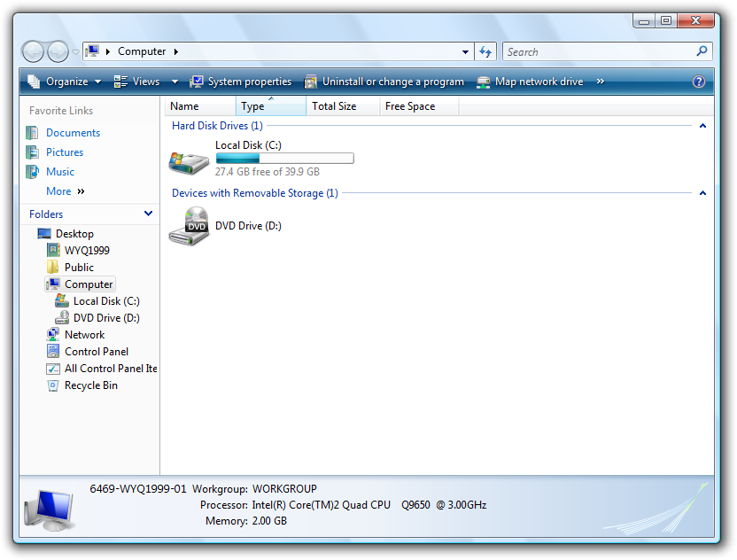Sort by the Total Size column header

click(x=334, y=106)
